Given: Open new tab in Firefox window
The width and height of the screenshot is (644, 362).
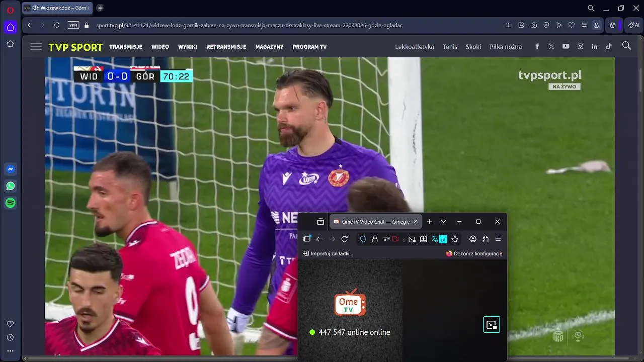Looking at the screenshot, I should pyautogui.click(x=429, y=222).
